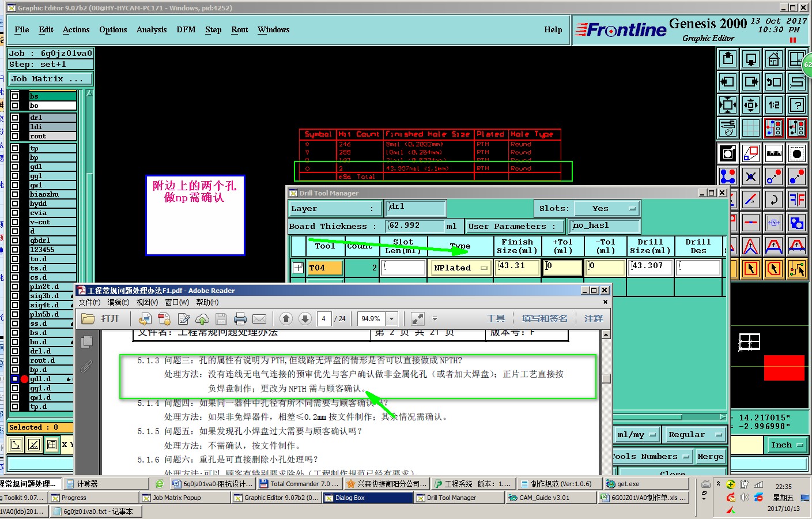This screenshot has height=519, width=812.
Task: Go to previous page with up arrow
Action: [286, 319]
